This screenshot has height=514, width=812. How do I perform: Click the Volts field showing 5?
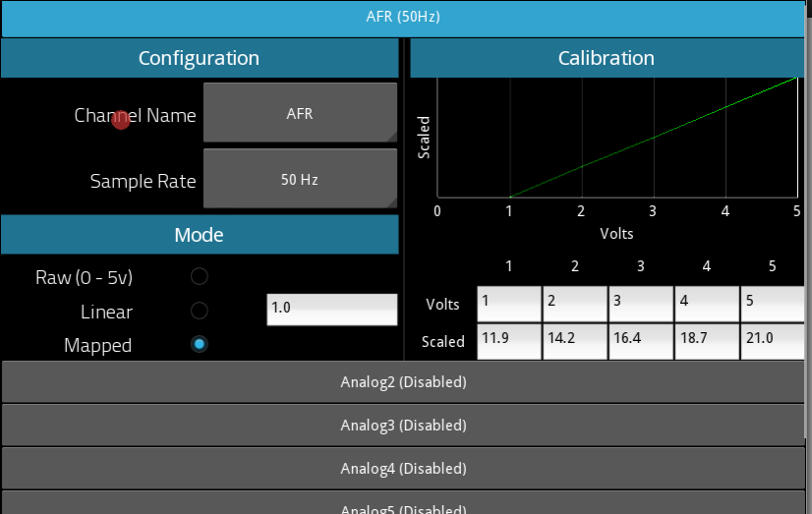(773, 304)
